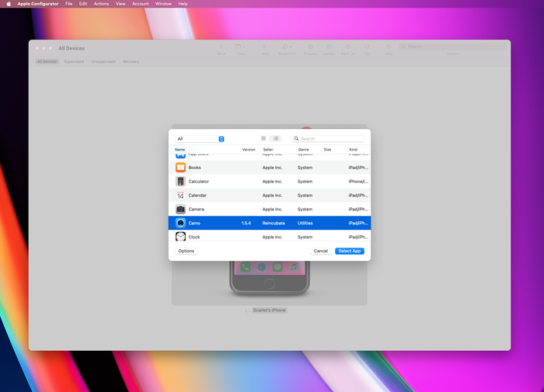The height and width of the screenshot is (392, 544).
Task: Sort apps by the Name column
Action: click(x=180, y=149)
